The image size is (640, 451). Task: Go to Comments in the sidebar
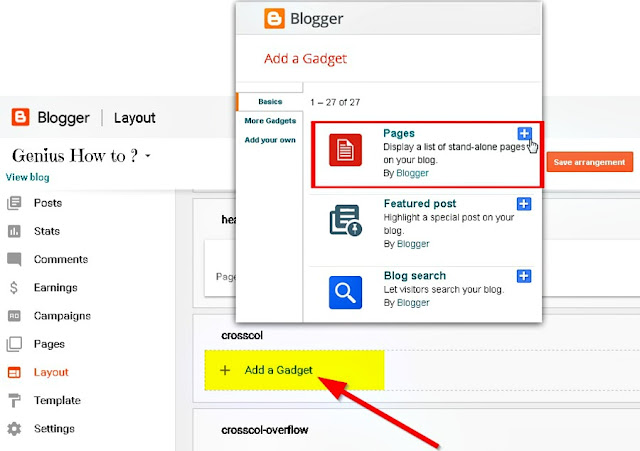[x=61, y=259]
